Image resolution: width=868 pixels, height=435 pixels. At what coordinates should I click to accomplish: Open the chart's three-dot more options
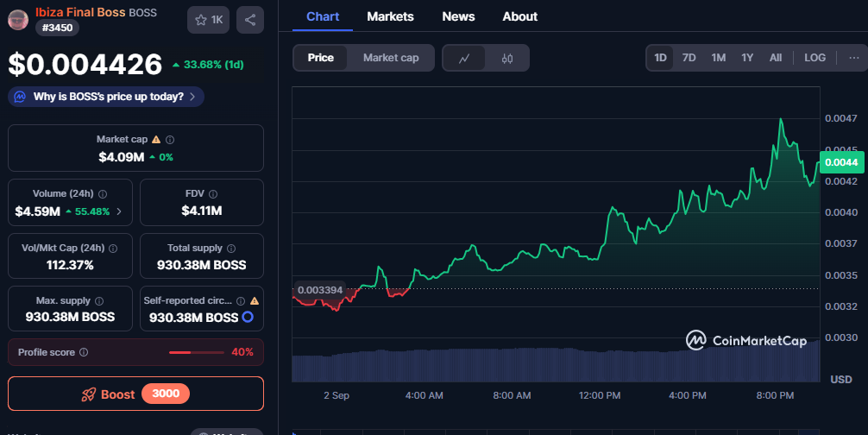click(853, 58)
